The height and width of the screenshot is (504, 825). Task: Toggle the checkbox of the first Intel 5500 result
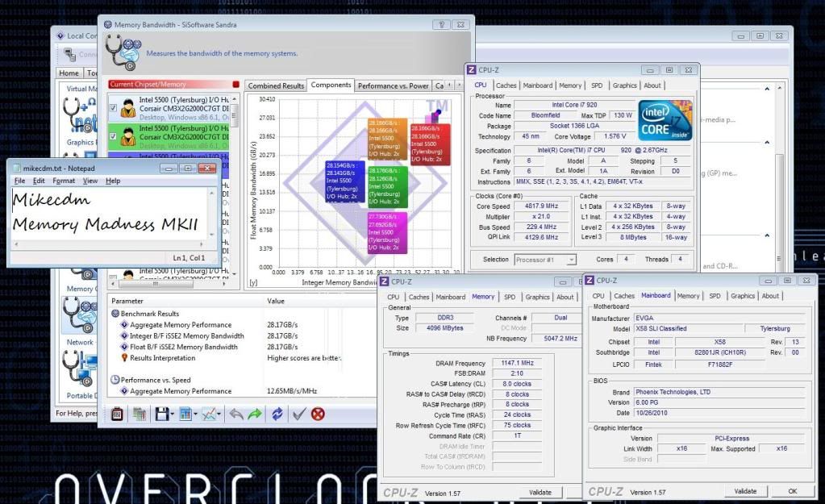(x=113, y=108)
